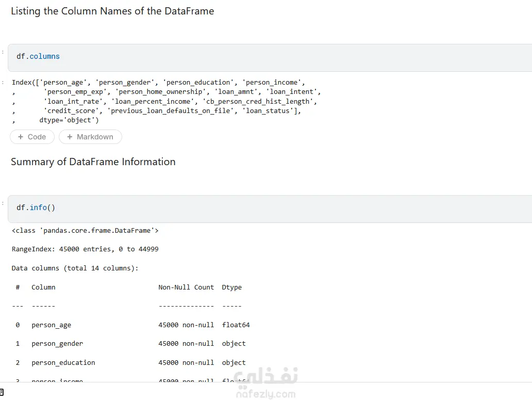Click the nafezly.com watermark logo
This screenshot has height=400, width=532.
(x=265, y=385)
